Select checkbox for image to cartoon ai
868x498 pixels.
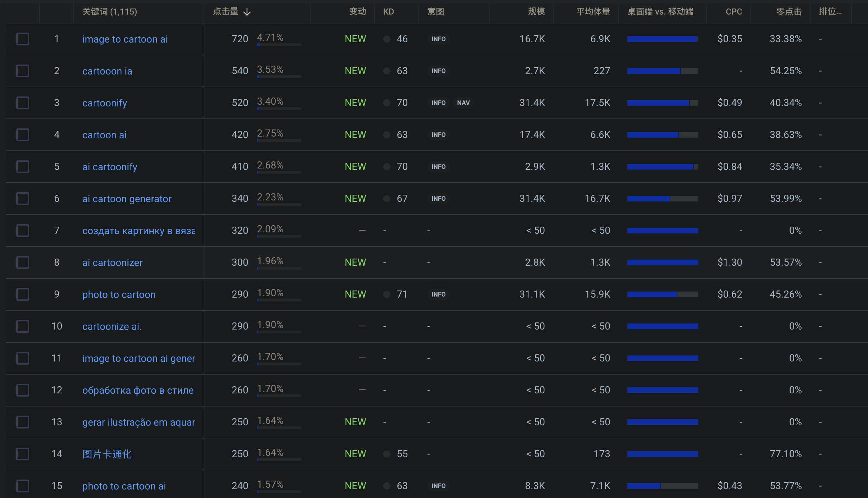(23, 39)
